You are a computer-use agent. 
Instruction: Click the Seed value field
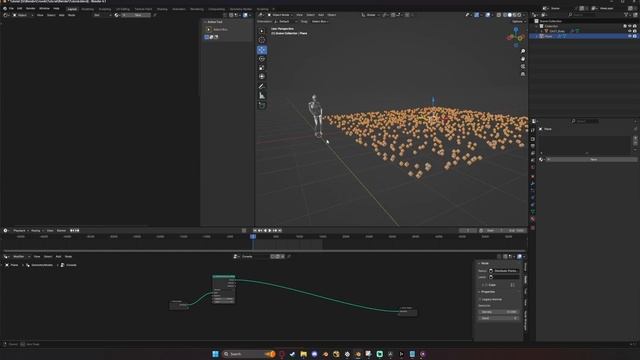tap(498, 318)
